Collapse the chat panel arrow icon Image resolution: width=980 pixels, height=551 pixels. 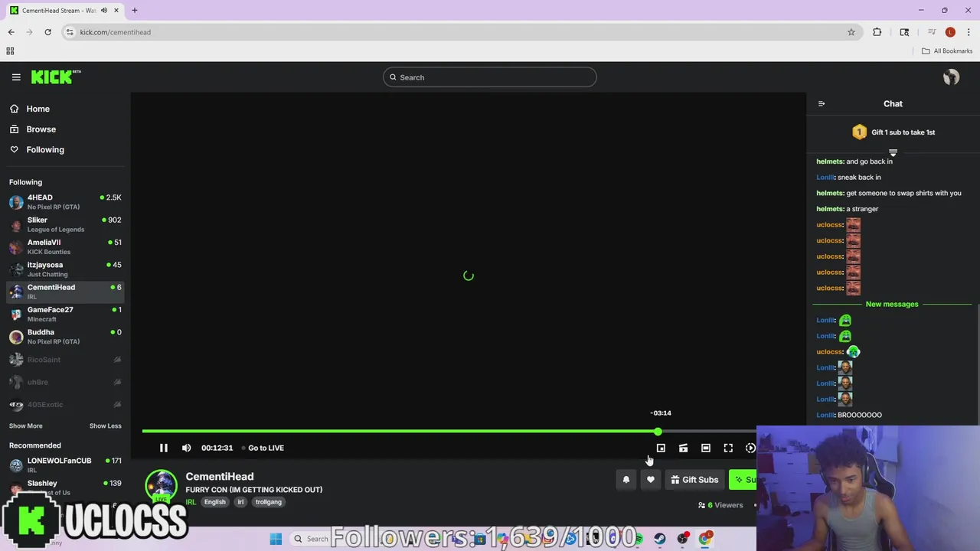[x=822, y=104]
